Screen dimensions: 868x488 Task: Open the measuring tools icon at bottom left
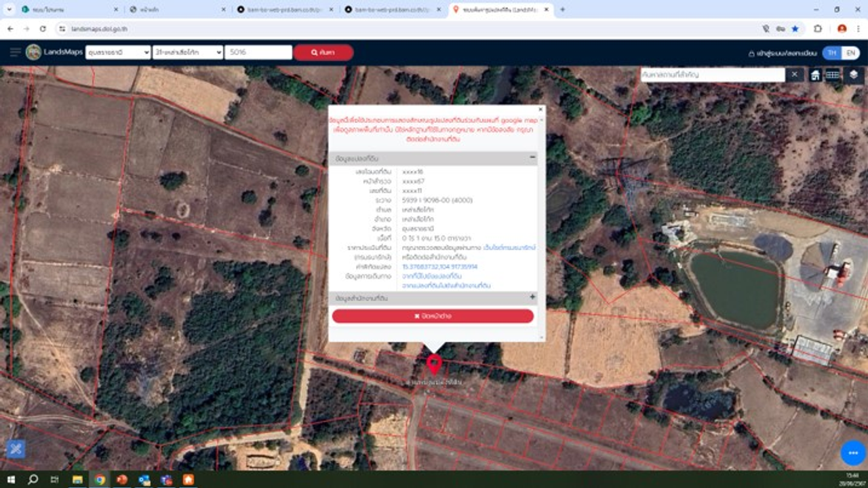(x=16, y=449)
